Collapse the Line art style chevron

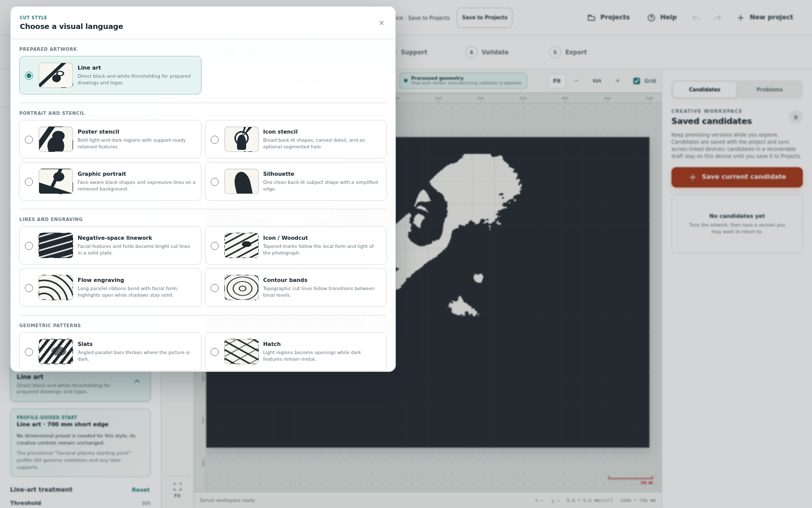coord(137,381)
